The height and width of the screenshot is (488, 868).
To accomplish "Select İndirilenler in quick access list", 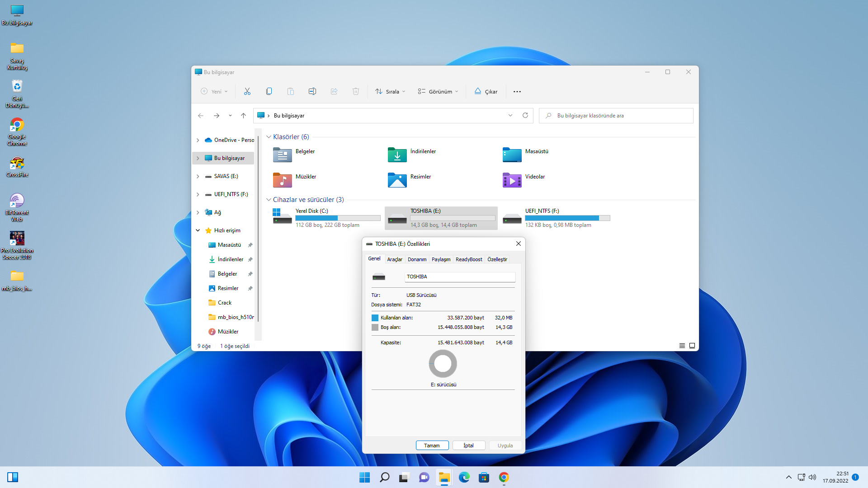I will [x=231, y=259].
